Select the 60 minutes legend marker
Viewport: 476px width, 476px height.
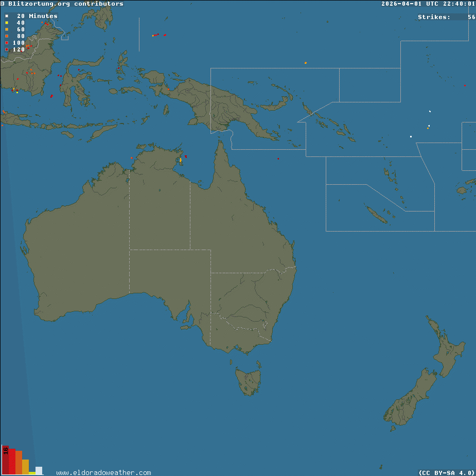tap(7, 29)
